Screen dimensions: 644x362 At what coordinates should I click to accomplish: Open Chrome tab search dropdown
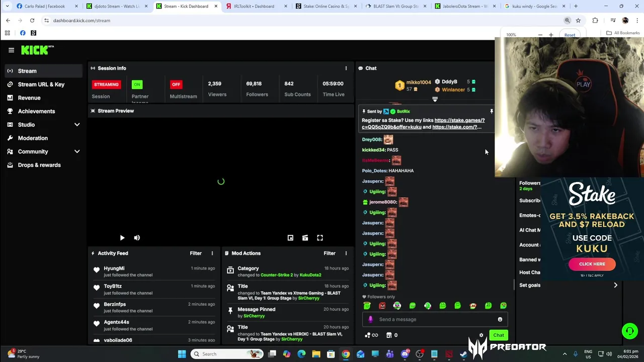tap(7, 6)
